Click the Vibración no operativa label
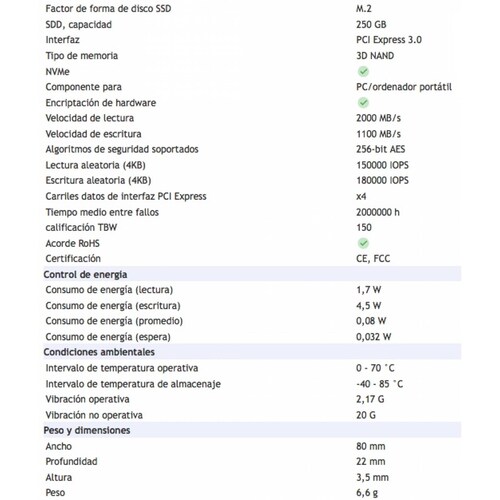Viewport: 500px width, 500px height. pyautogui.click(x=94, y=415)
